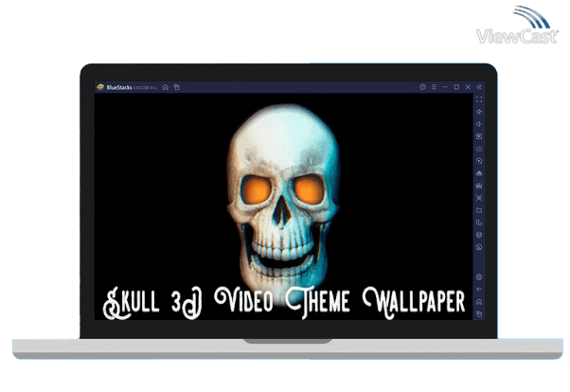The height and width of the screenshot is (392, 570).
Task: Open the BlueStacks hamburger menu
Action: pyautogui.click(x=434, y=87)
